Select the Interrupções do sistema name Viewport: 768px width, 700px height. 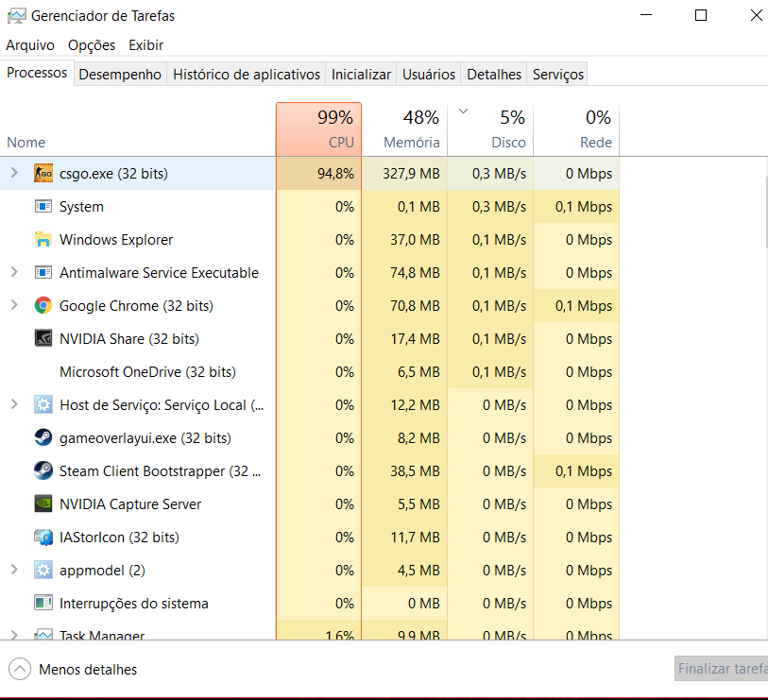tap(134, 603)
